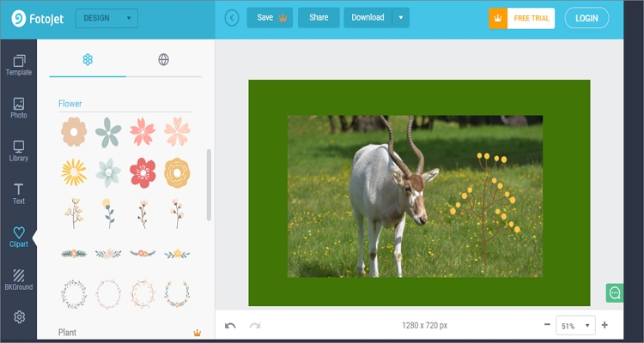Screen dimensions: 644x343
Task: Select the coral pink flower clipart
Action: (143, 132)
